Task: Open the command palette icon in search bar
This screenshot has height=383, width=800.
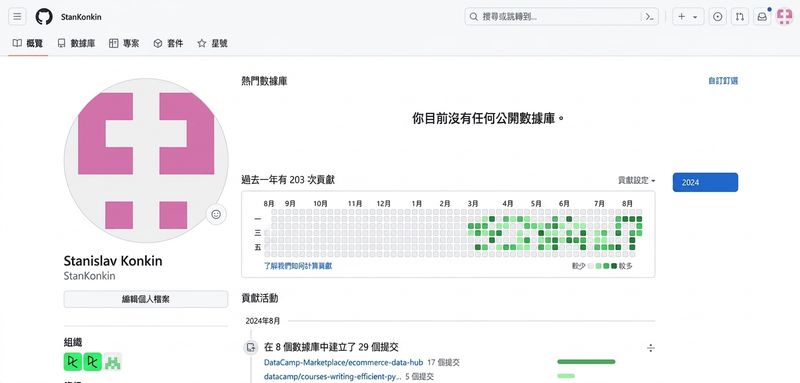Action: pyautogui.click(x=649, y=17)
